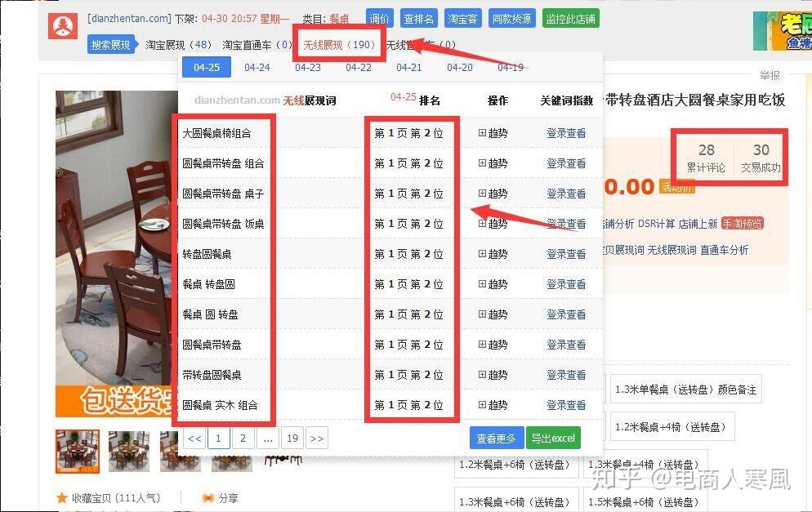Select the 无线展现 (190) tab
This screenshot has width=812, height=512.
pyautogui.click(x=339, y=45)
